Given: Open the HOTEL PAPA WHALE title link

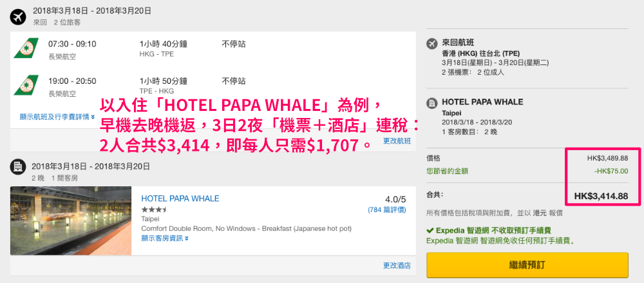Looking at the screenshot, I should 180,199.
